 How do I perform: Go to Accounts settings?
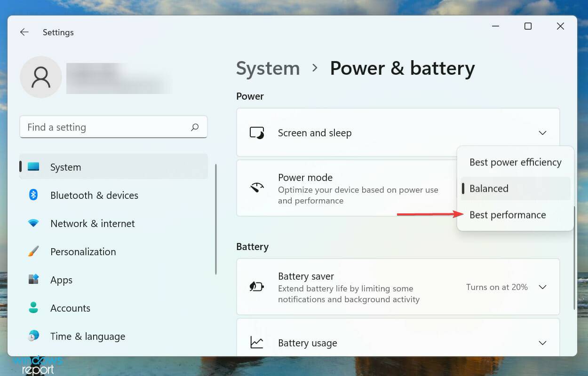click(x=70, y=308)
